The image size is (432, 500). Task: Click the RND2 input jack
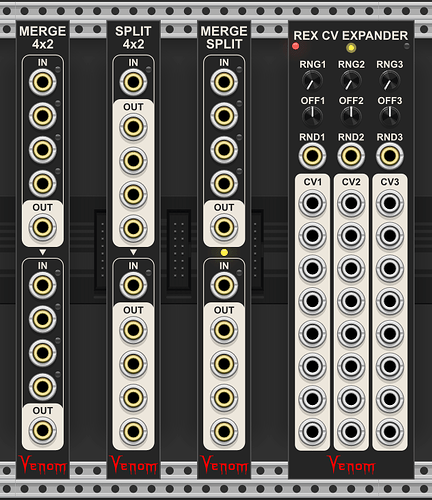(351, 156)
